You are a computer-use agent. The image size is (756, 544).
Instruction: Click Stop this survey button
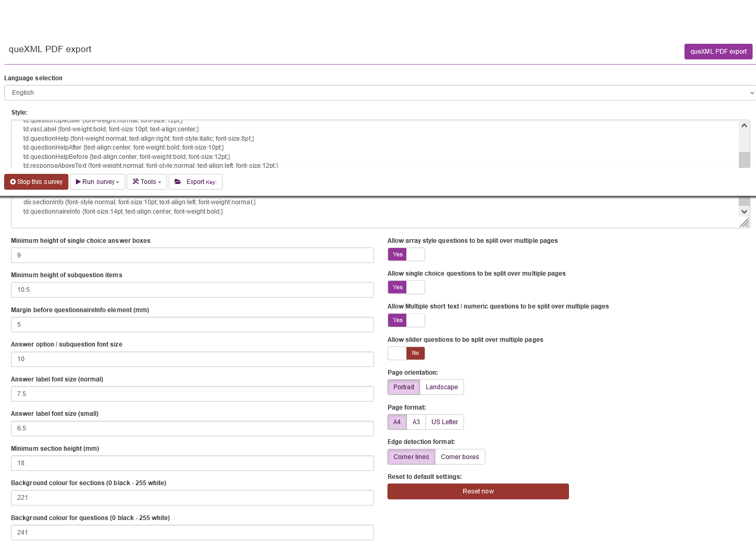tap(36, 182)
